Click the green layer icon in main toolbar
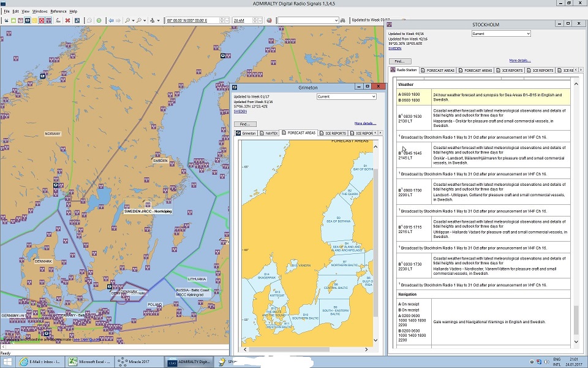 (x=13, y=21)
